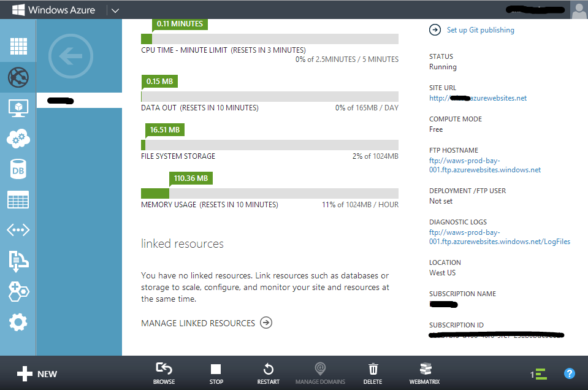Open the Networks angle-brackets icon

(x=18, y=230)
